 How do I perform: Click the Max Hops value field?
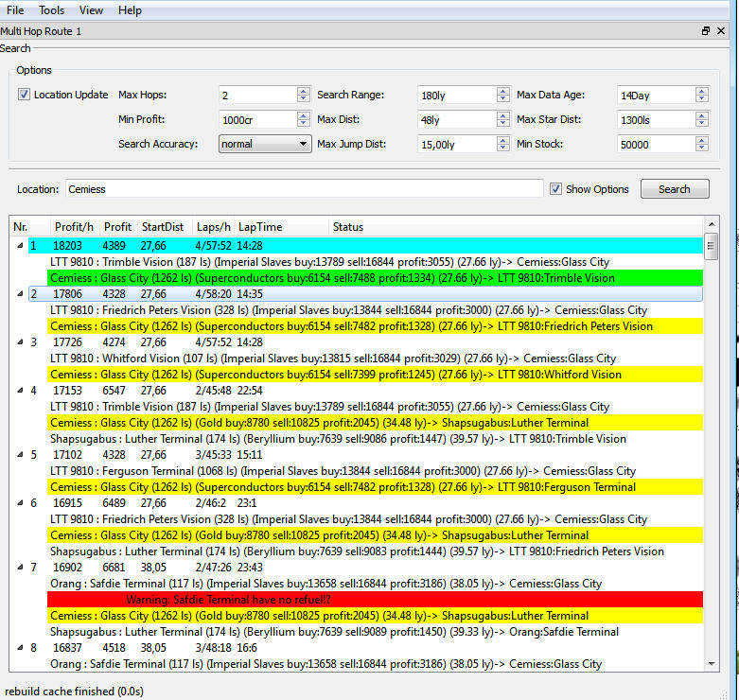[257, 96]
